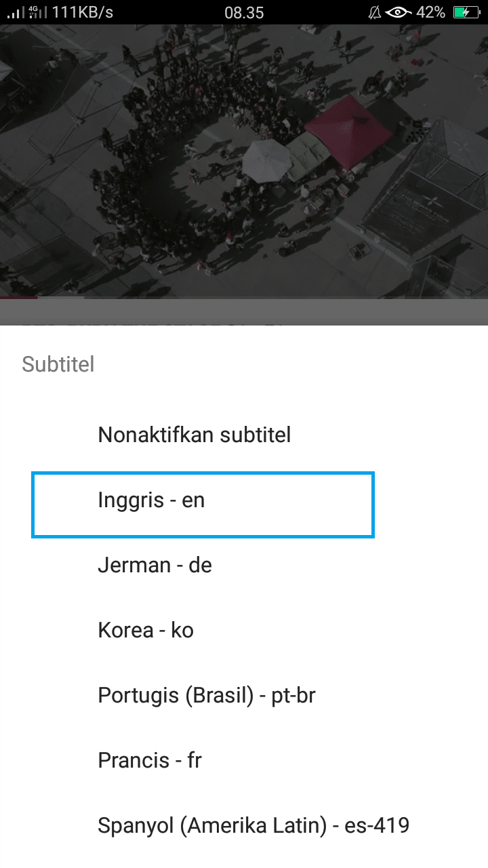Screen dimensions: 488x868
Task: Tap the green charging battery icon
Action: 466,12
